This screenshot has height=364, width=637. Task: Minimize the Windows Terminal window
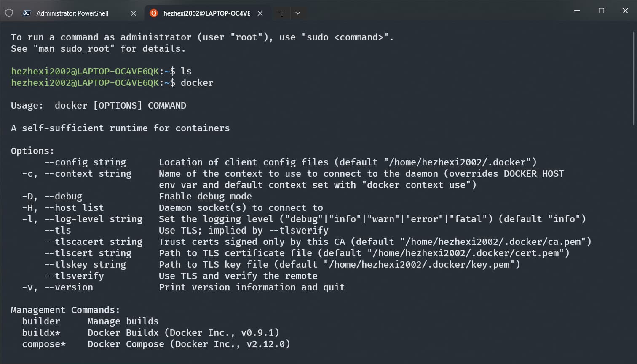pyautogui.click(x=577, y=11)
